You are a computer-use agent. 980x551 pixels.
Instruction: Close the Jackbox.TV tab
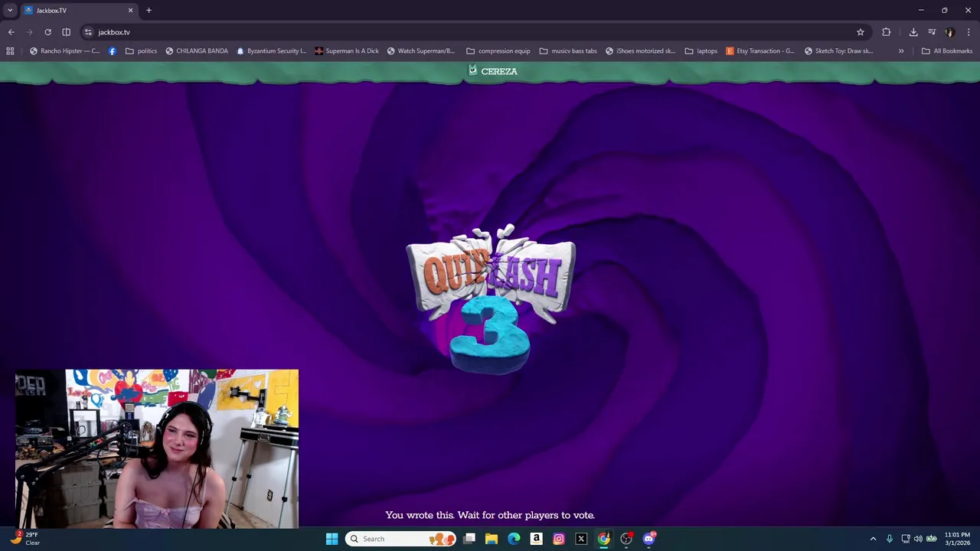(130, 10)
